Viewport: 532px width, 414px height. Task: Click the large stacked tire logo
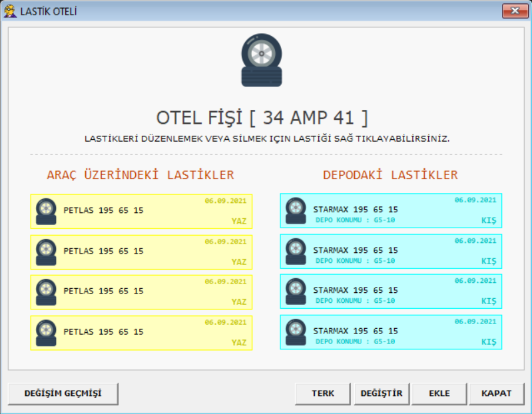262,60
